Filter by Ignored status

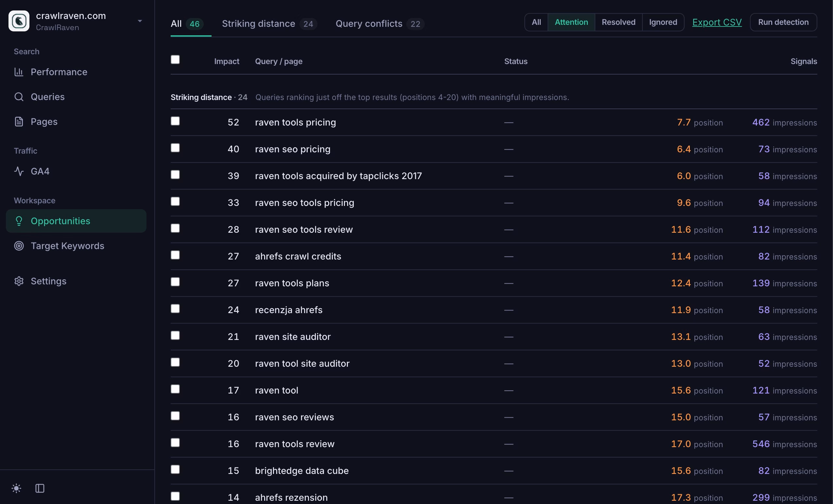(x=663, y=22)
